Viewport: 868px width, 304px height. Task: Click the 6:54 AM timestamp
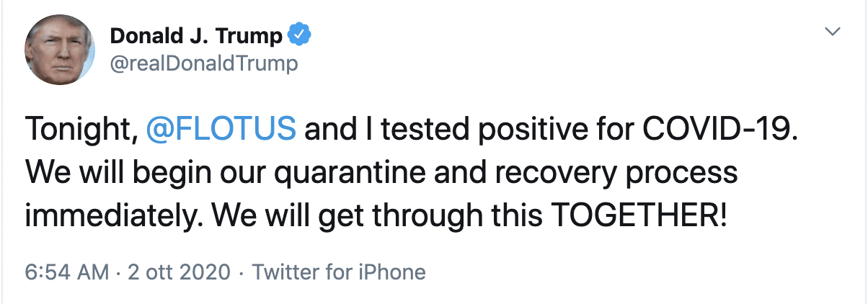coord(66,272)
